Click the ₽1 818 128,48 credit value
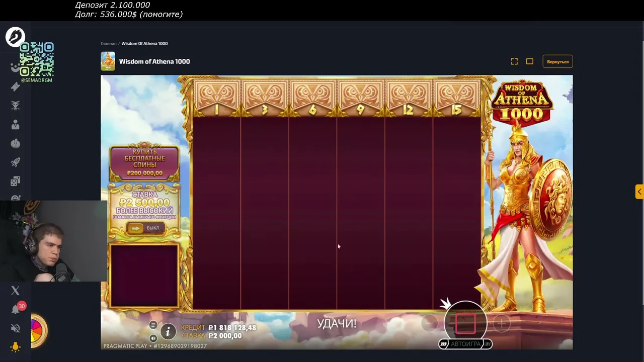This screenshot has height=362, width=644. pyautogui.click(x=232, y=328)
